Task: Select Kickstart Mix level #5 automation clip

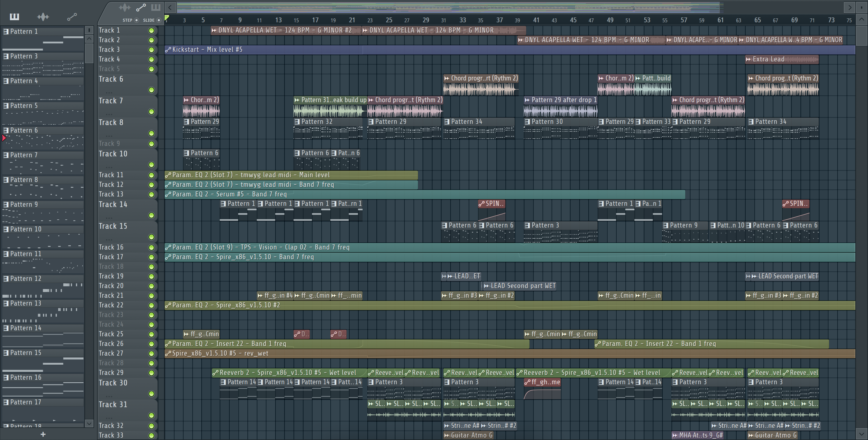Action: (x=510, y=49)
